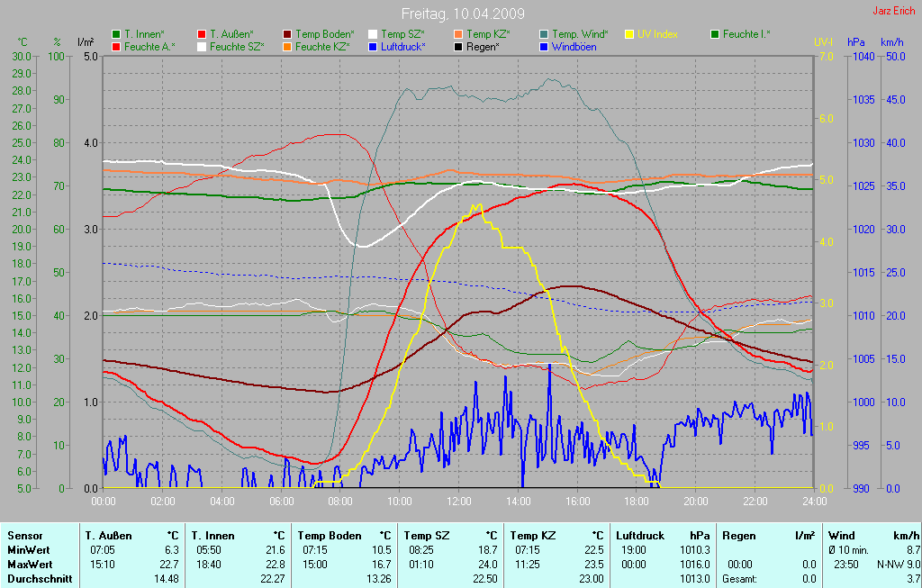
Task: Select the dark red Temp Boden swatch
Action: 287,34
